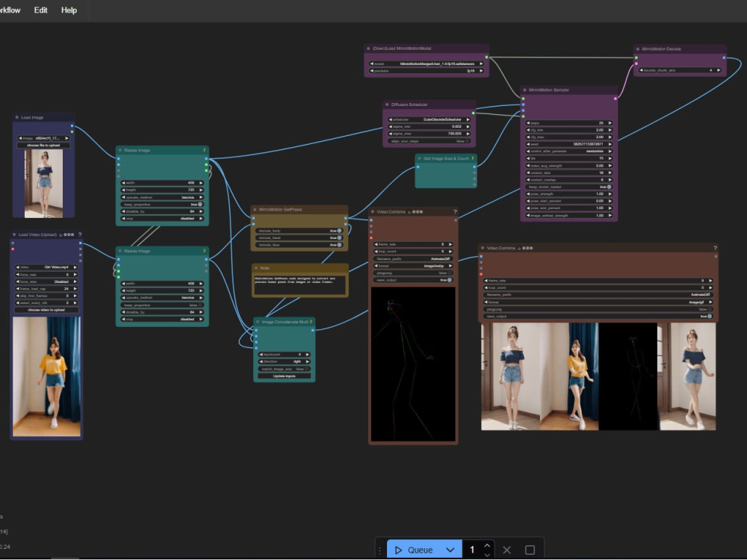Viewport: 747px width, 560px height.
Task: Expand the Queue options dropdown arrow
Action: (x=450, y=550)
